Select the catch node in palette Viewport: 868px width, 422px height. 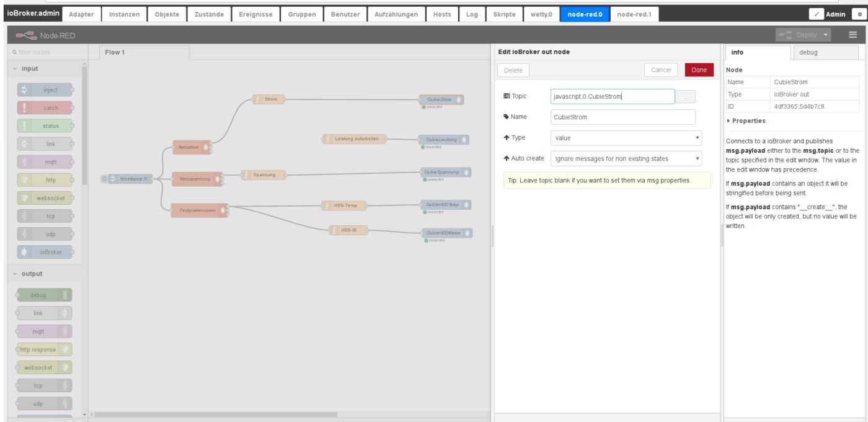pos(45,108)
